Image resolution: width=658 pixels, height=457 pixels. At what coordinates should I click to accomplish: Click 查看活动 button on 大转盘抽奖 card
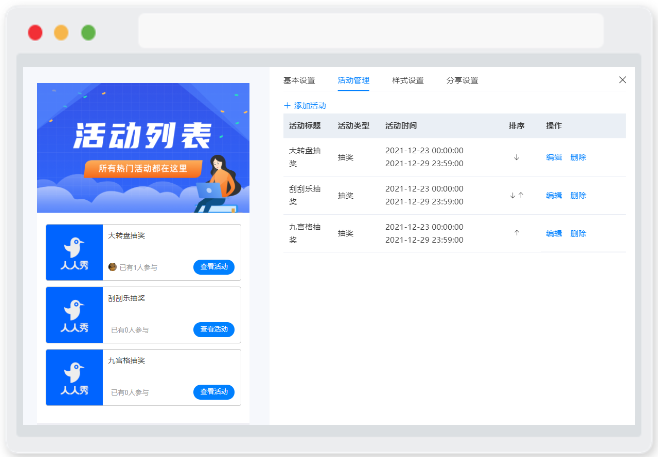click(214, 267)
